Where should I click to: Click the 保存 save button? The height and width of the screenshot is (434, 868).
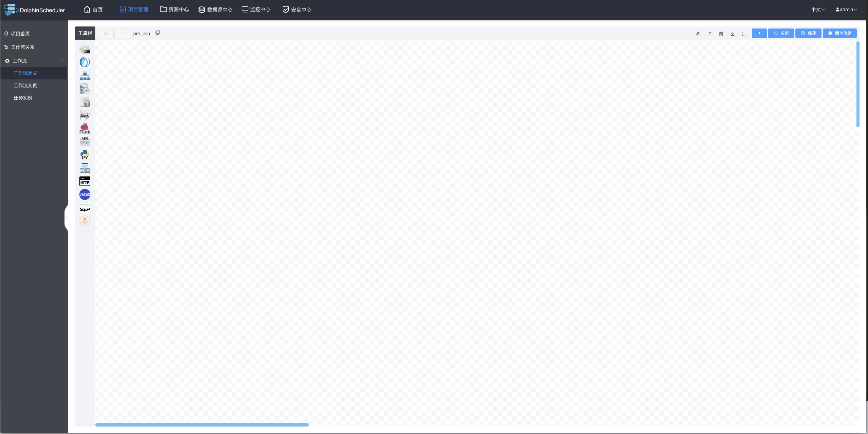(809, 33)
